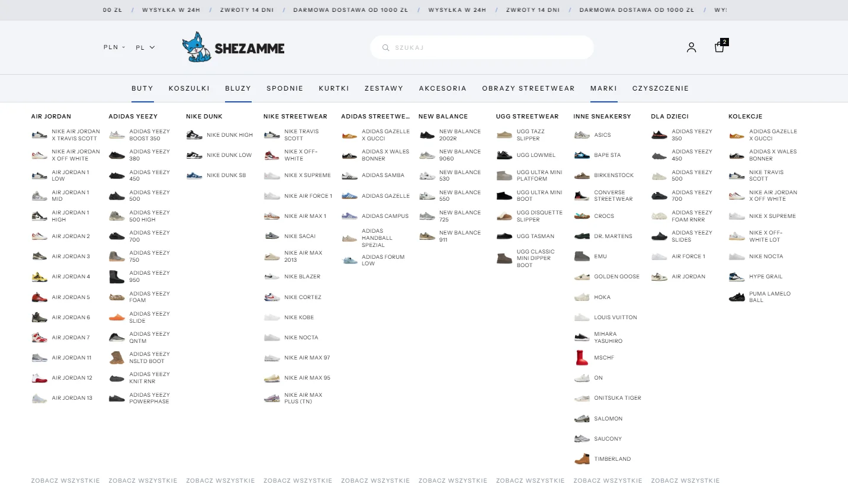Open the Bluzy menu tab
Viewport: 848px width, 504px height.
pyautogui.click(x=238, y=88)
